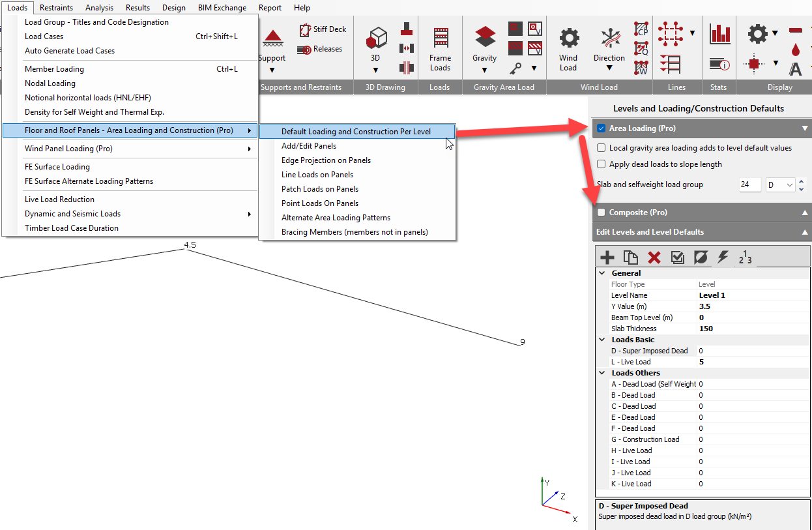
Task: Select the Frame Loads icon
Action: 441,38
